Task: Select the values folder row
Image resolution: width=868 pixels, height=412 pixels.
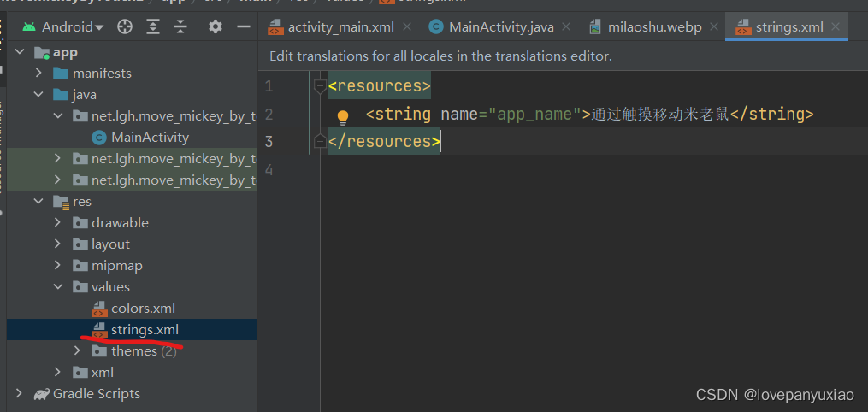Action: point(132,286)
